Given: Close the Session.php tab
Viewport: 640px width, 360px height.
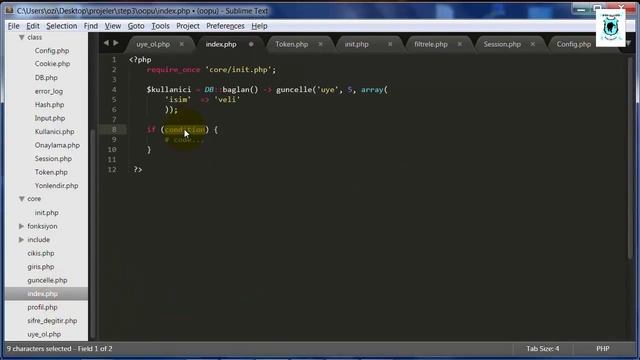Looking at the screenshot, I should [x=533, y=44].
